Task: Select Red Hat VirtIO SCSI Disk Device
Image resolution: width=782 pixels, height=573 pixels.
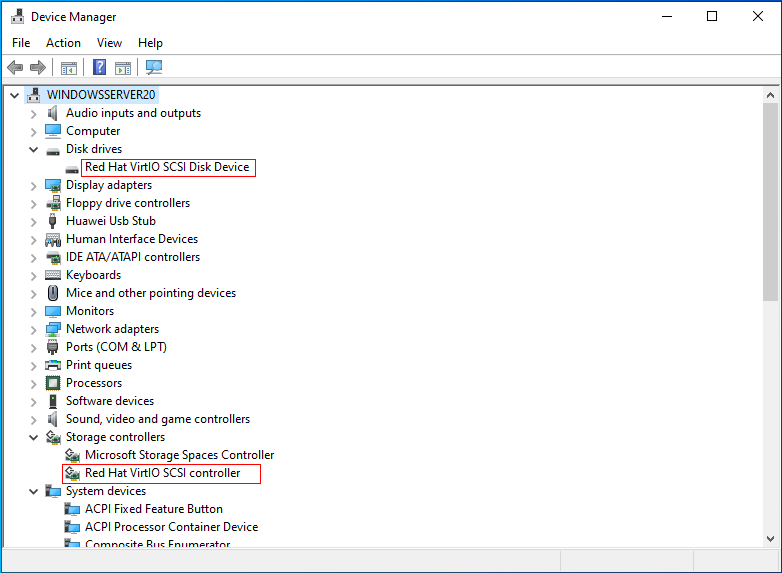Action: (167, 167)
